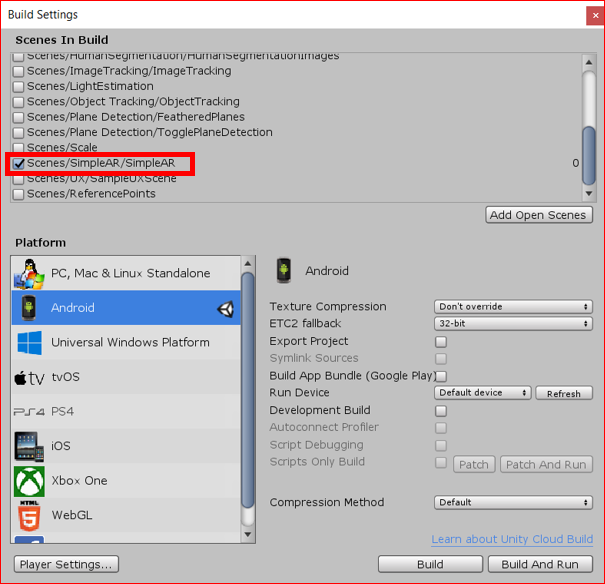
Task: Click the HTML5 WebGL icon
Action: pyautogui.click(x=29, y=516)
